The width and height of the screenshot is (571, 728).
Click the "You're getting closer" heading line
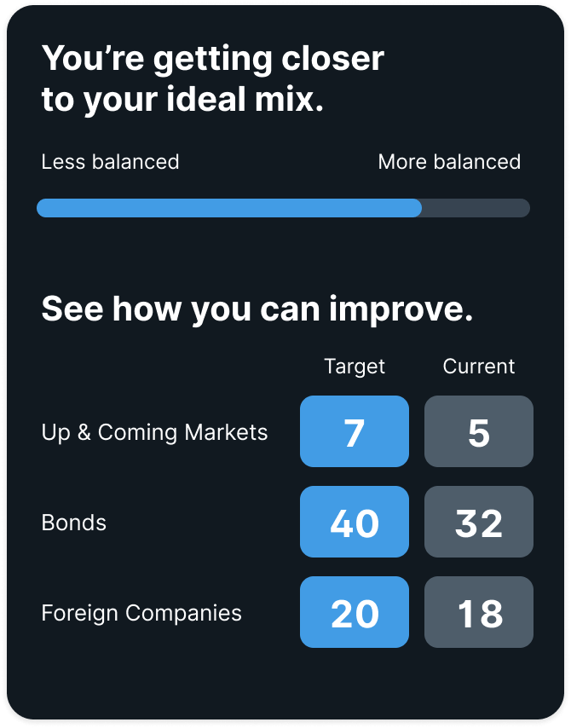212,59
